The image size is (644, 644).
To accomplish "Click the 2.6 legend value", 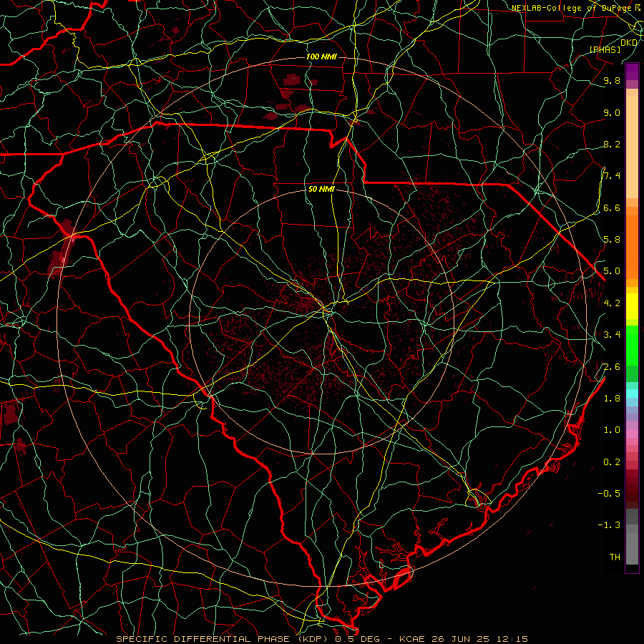I will 612,366.
